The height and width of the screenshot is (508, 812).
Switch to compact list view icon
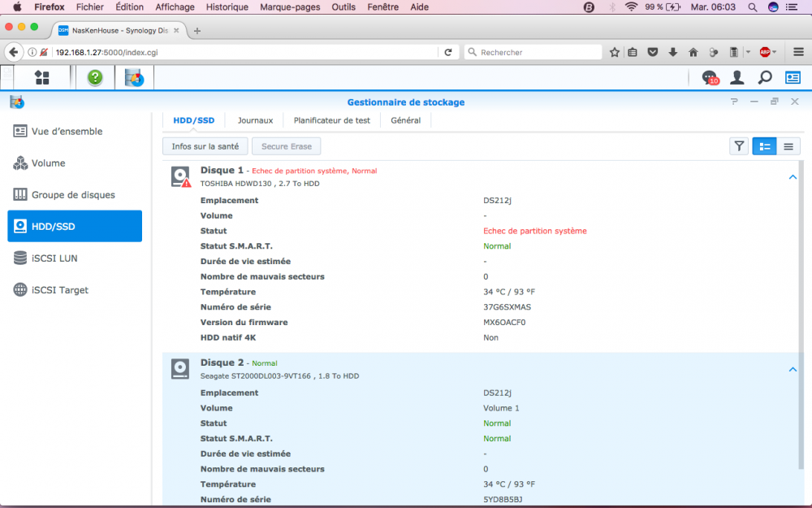pos(788,146)
